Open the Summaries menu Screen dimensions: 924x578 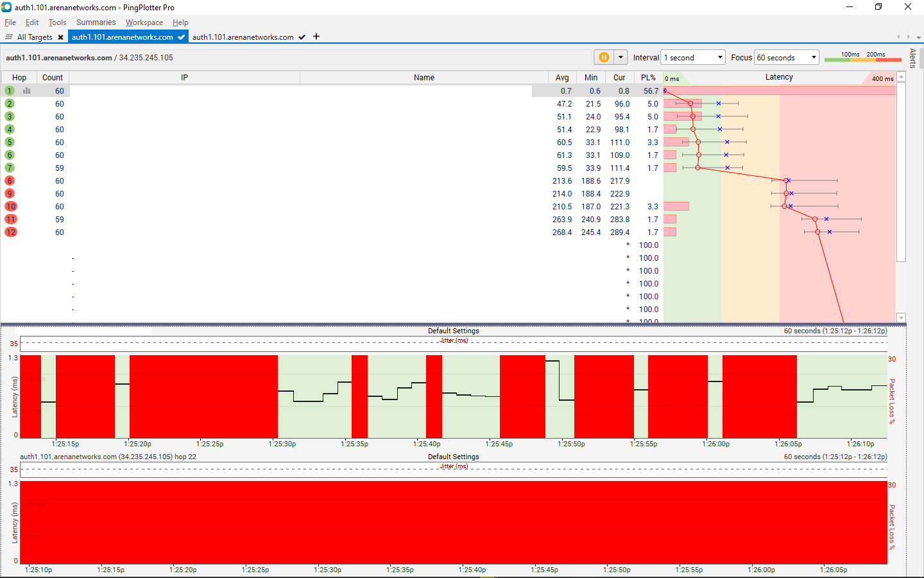[96, 22]
